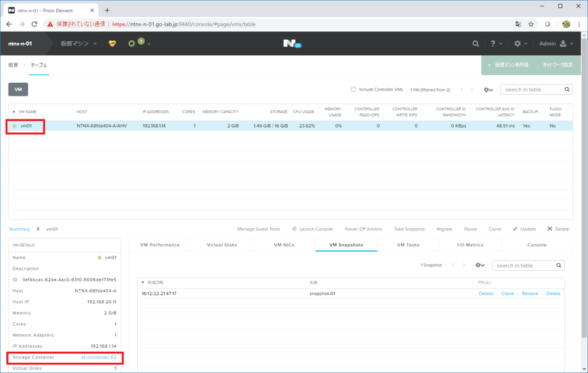The width and height of the screenshot is (588, 373).
Task: Bookmark the page with the star icon
Action: click(x=531, y=24)
